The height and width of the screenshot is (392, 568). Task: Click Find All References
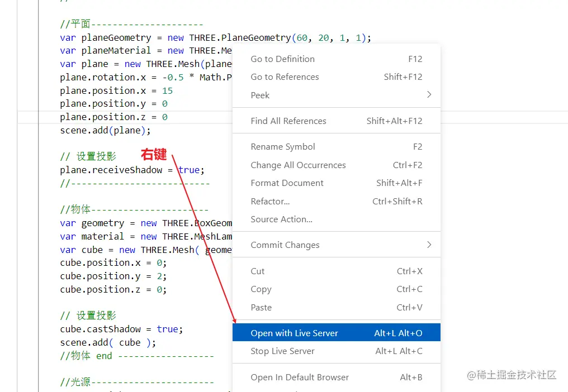(336, 121)
